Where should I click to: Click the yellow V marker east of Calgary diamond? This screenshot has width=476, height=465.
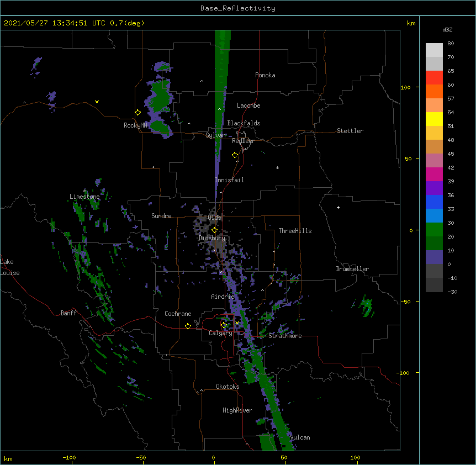[x=237, y=323]
